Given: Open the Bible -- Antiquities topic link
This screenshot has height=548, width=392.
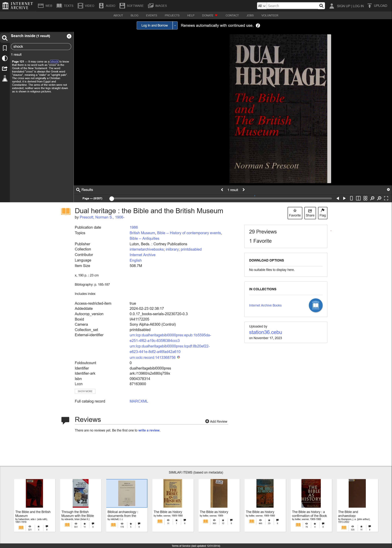Looking at the screenshot, I should (144, 238).
